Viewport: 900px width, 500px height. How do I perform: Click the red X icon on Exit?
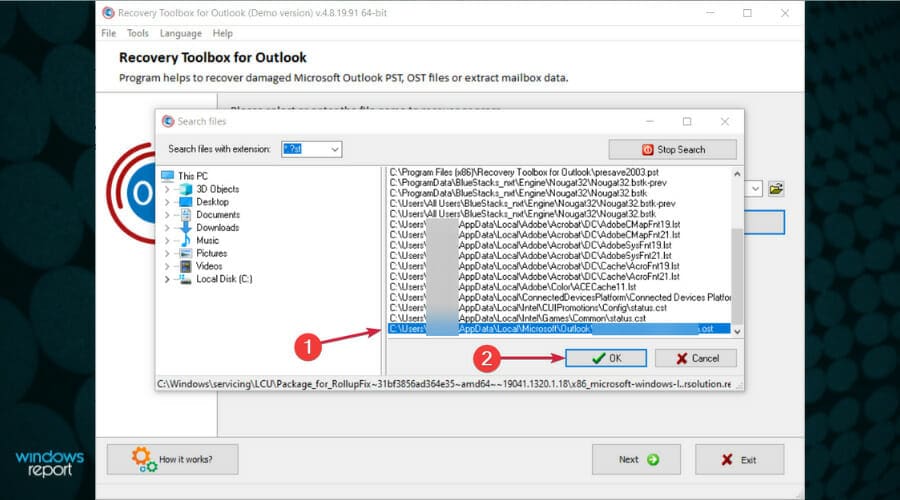point(727,459)
